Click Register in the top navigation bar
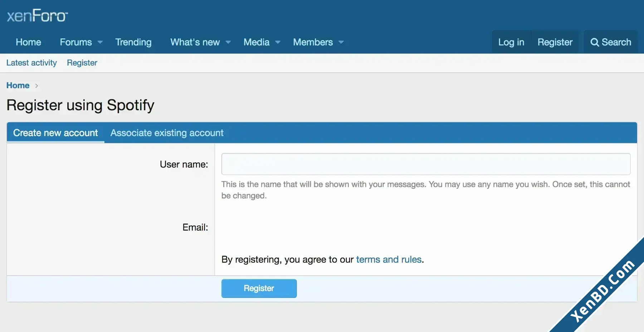The width and height of the screenshot is (644, 332). point(555,42)
